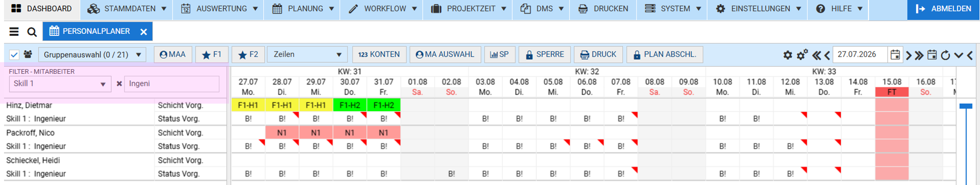Jump back with the double-left arrow

click(x=816, y=55)
